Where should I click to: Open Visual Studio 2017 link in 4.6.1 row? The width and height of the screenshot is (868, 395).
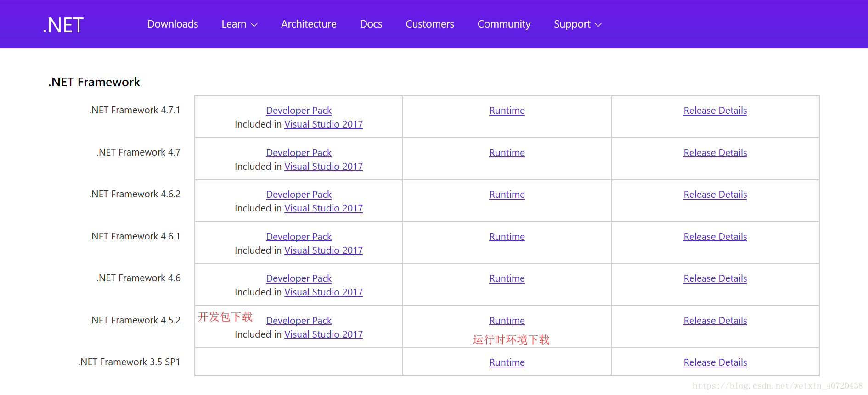click(x=324, y=250)
